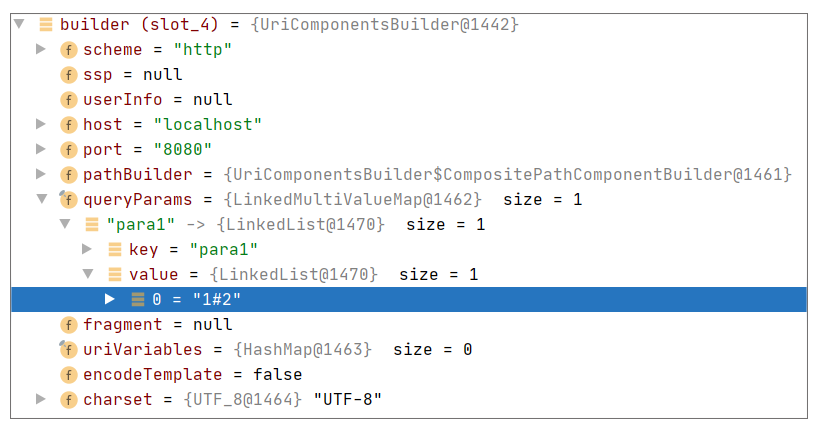
Task: Collapse the "para1" LinkedList entry
Action: pyautogui.click(x=64, y=224)
